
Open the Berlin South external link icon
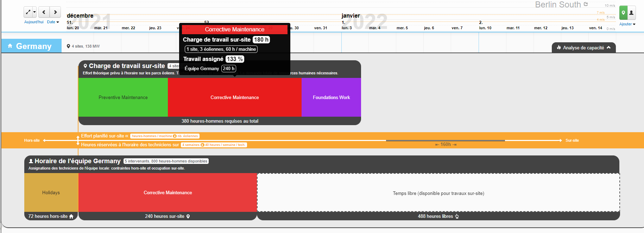(x=586, y=4)
